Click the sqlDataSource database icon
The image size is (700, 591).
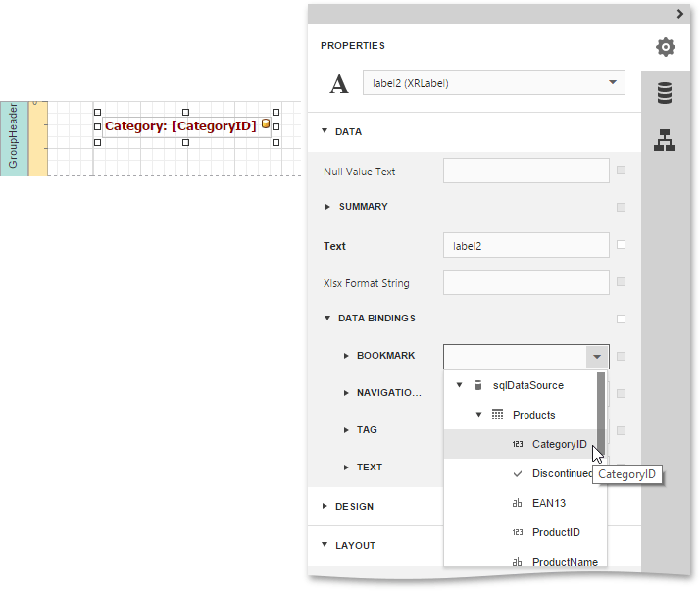(477, 385)
